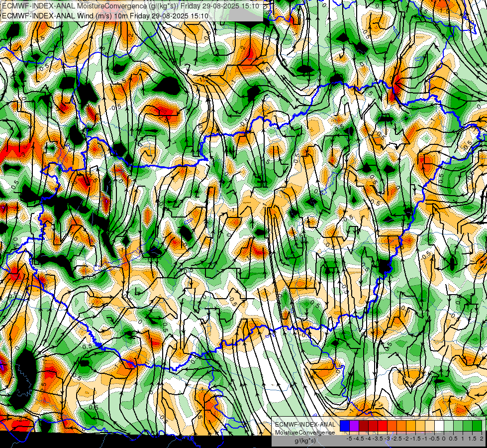Click the pale peach swatch between -1 and -0.5
487x448 pixels.
pyautogui.click(x=429, y=426)
